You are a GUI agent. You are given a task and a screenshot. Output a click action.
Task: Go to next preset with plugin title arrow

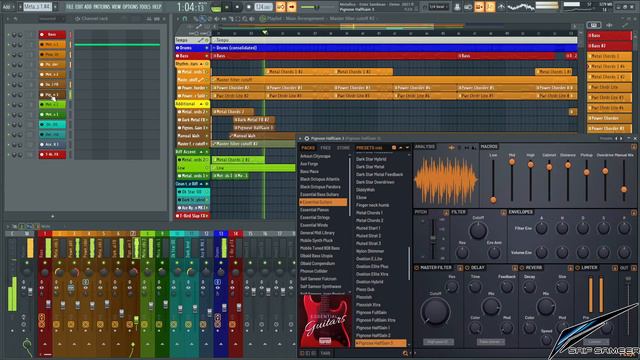(x=621, y=139)
